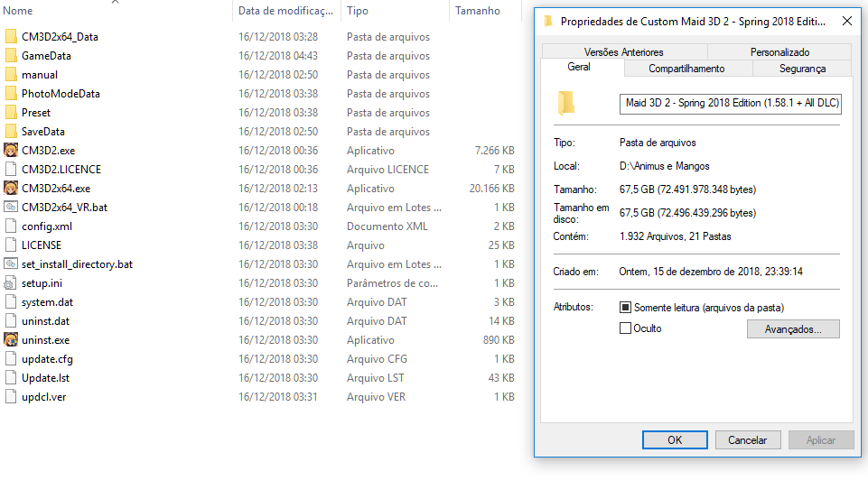Select the CM3D2x64_VR.bat batch file icon
The width and height of the screenshot is (868, 499).
point(11,207)
